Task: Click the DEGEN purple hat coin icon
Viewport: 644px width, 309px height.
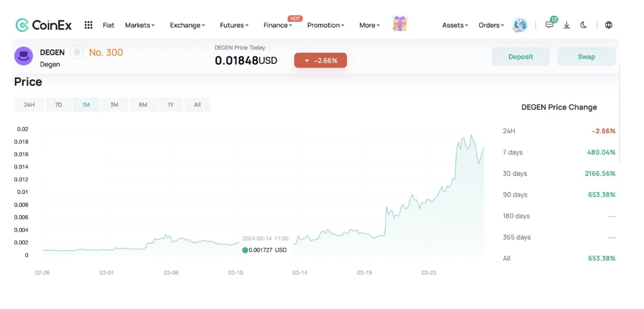Action: tap(24, 56)
